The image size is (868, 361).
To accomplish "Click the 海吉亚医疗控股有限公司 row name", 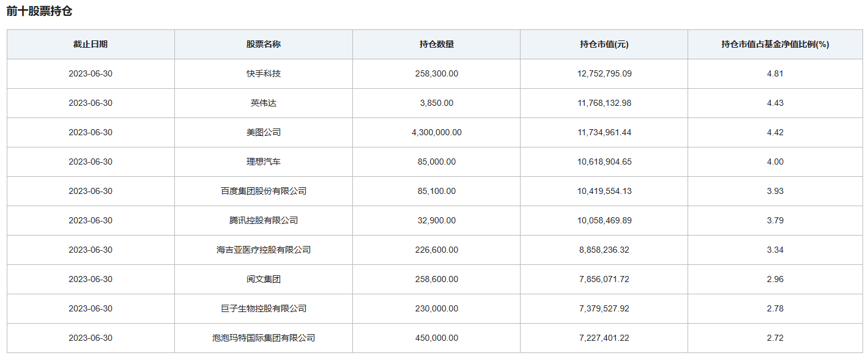I will pos(264,250).
